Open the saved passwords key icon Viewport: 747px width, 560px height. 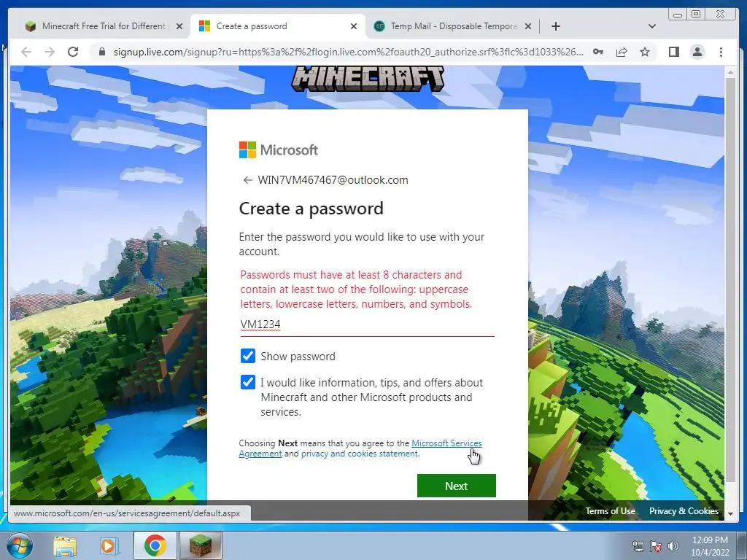pyautogui.click(x=598, y=52)
